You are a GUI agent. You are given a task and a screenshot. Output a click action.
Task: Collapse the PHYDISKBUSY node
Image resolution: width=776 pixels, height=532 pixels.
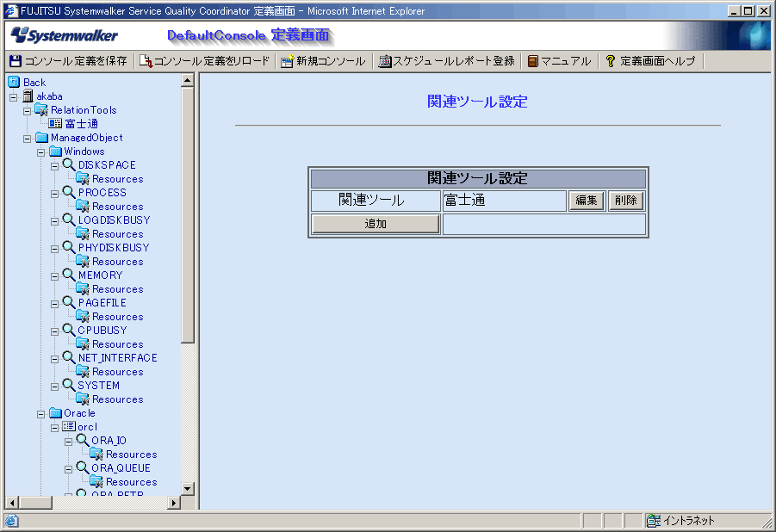click(55, 249)
